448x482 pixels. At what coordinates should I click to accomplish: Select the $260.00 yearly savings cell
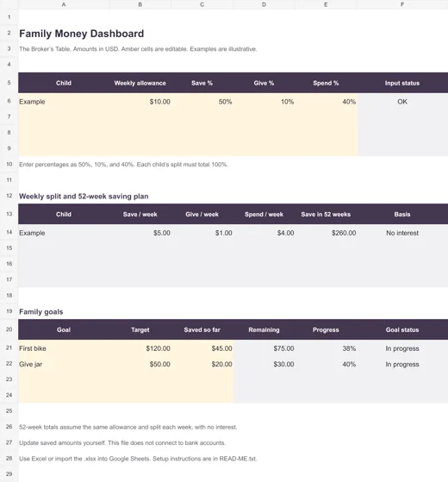[326, 233]
